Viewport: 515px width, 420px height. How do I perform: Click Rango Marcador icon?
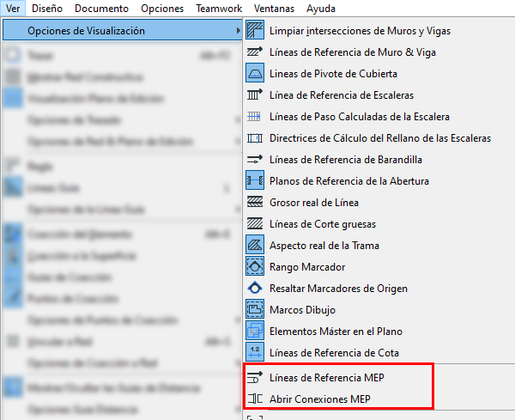coord(255,266)
